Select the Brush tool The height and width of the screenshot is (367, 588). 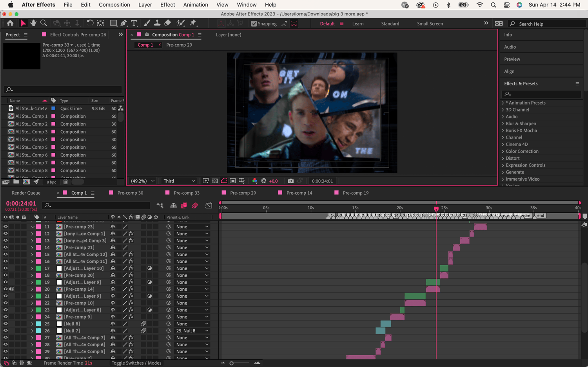(147, 24)
